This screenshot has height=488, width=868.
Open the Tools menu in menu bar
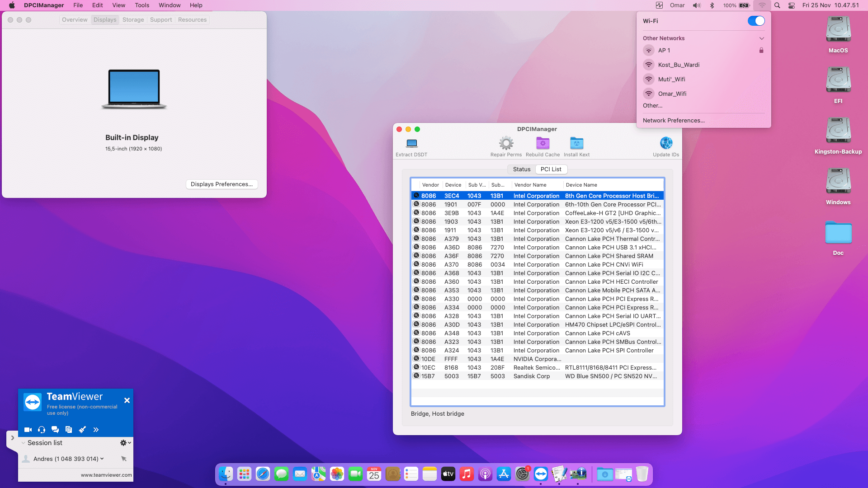(x=142, y=5)
